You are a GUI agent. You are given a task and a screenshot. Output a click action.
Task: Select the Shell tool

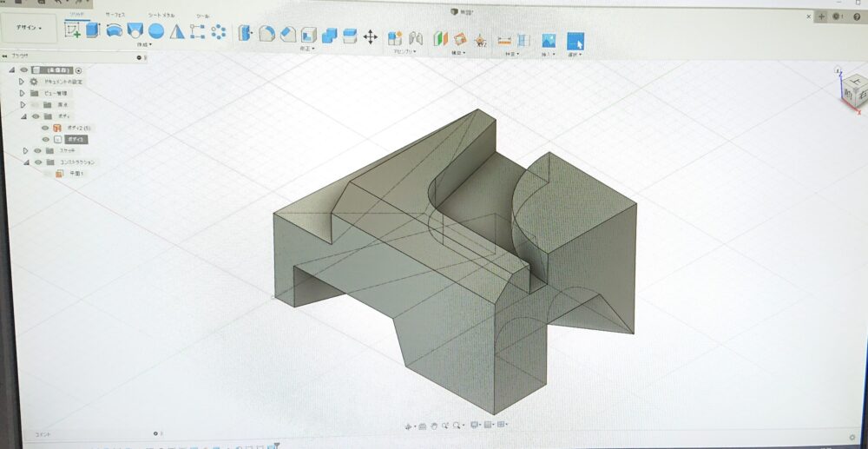308,35
